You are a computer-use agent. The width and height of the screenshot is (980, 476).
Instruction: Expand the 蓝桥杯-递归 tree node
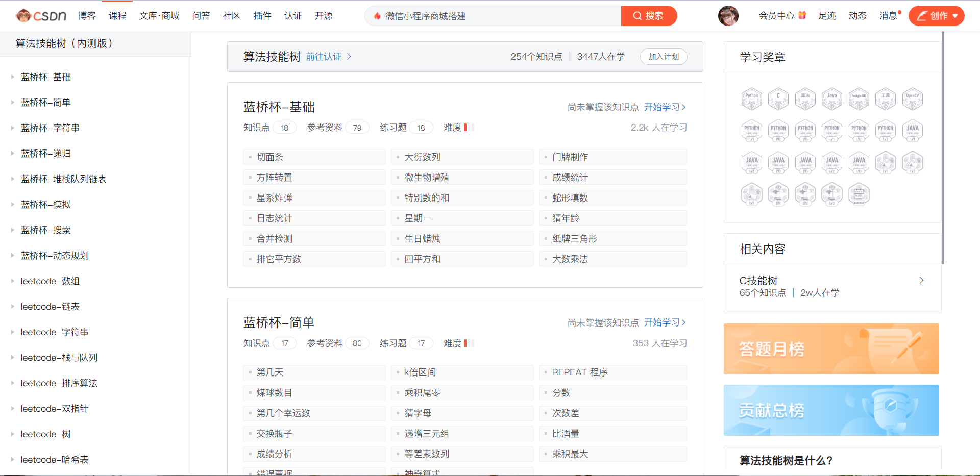12,154
